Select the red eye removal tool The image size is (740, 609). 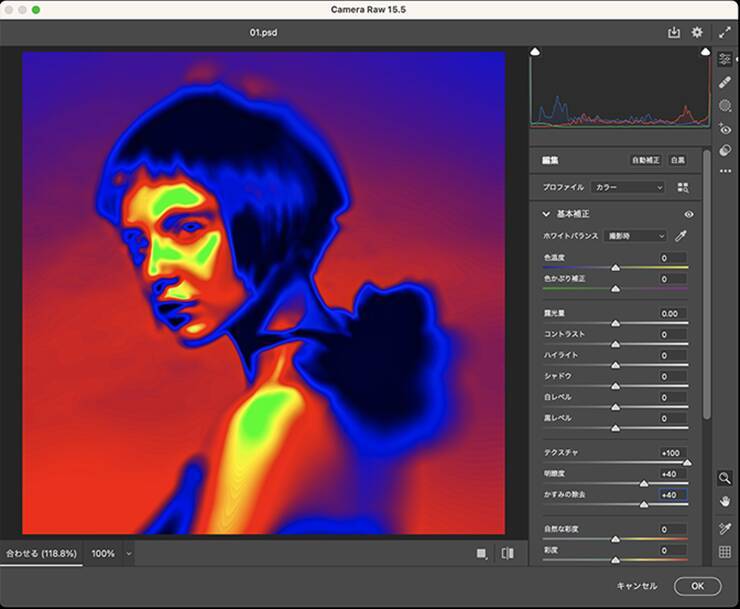pyautogui.click(x=725, y=128)
